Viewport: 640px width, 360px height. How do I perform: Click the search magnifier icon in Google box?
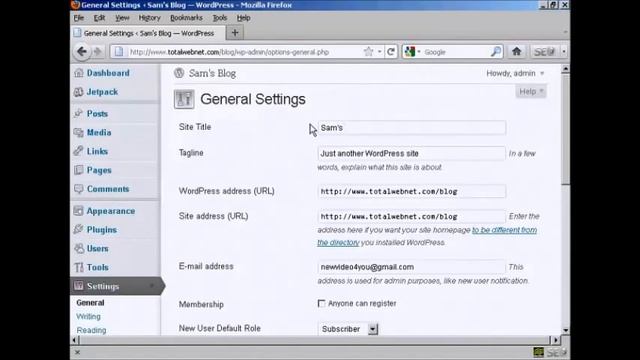(496, 52)
